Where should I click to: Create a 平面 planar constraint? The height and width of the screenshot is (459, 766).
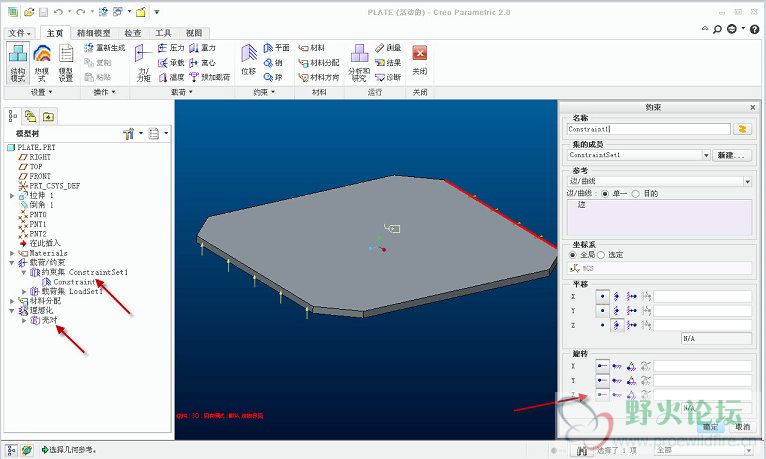tap(277, 48)
